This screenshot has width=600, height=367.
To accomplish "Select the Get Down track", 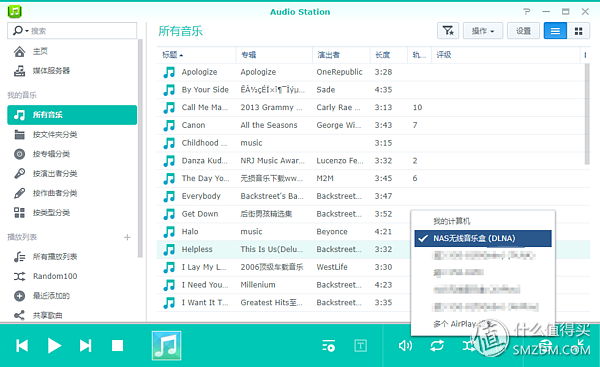I will pyautogui.click(x=283, y=214).
